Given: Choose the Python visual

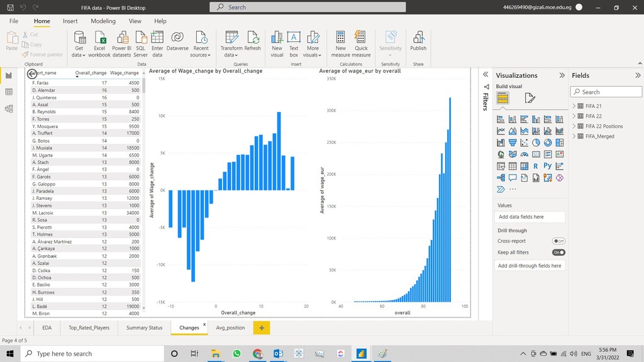Looking at the screenshot, I should 548,166.
